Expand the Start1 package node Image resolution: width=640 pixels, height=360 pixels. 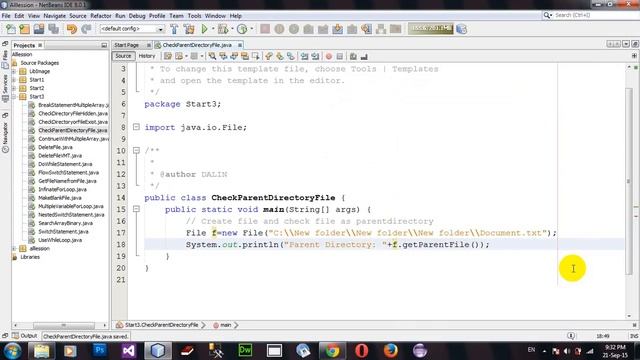pyautogui.click(x=14, y=80)
